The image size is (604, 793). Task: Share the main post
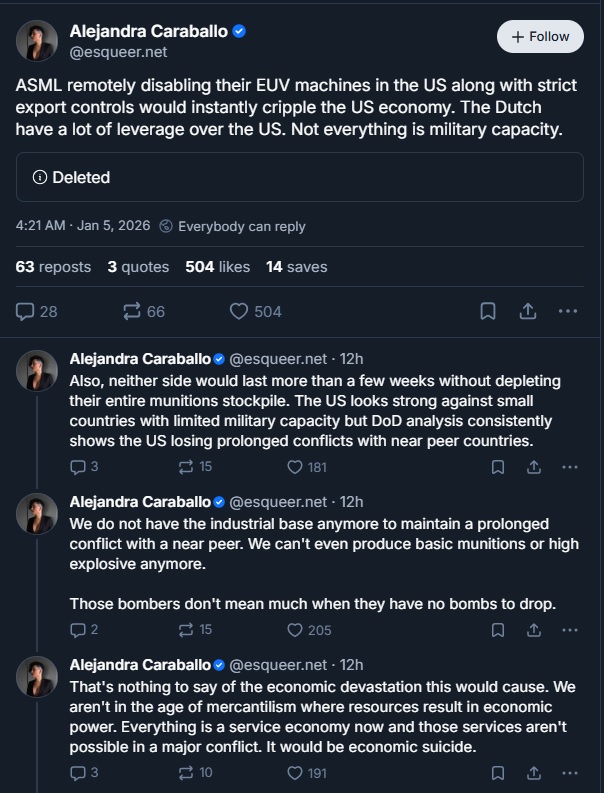[527, 311]
